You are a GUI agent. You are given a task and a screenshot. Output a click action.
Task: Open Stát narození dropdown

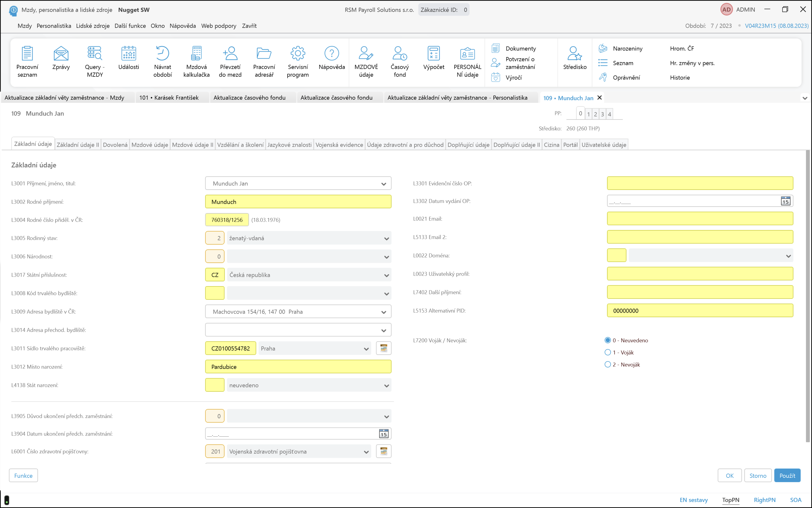pos(386,386)
